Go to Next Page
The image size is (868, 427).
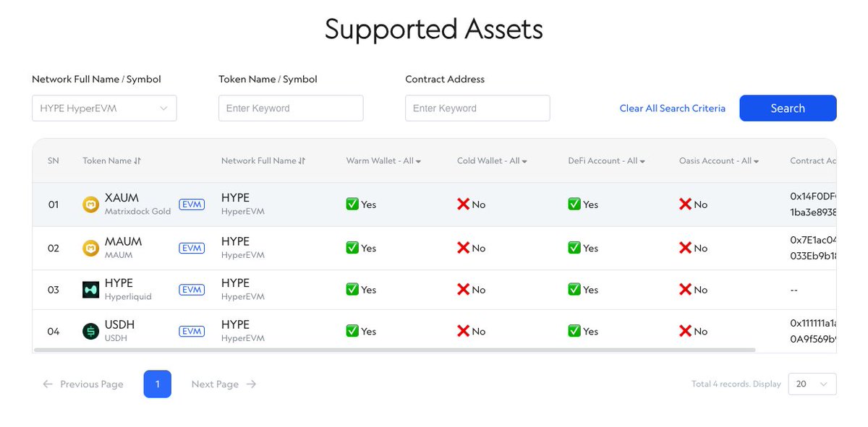(x=224, y=384)
